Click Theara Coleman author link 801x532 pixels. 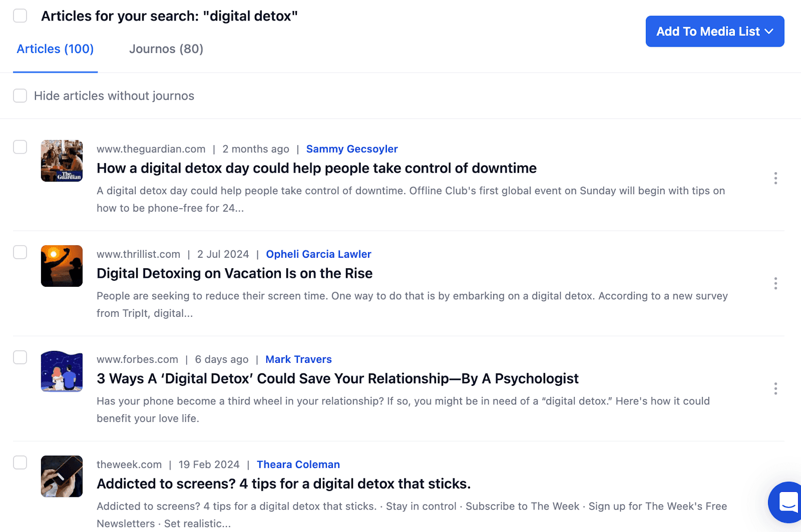click(x=298, y=464)
